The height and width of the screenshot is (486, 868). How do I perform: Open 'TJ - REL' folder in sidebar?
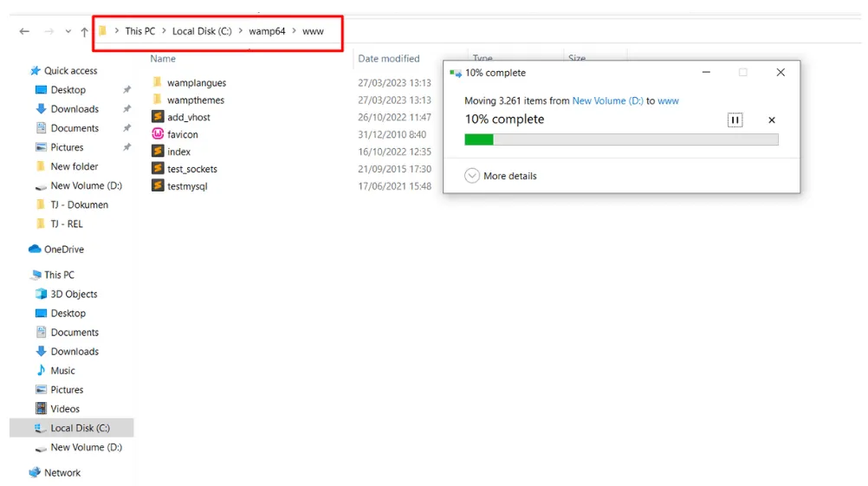click(x=67, y=224)
